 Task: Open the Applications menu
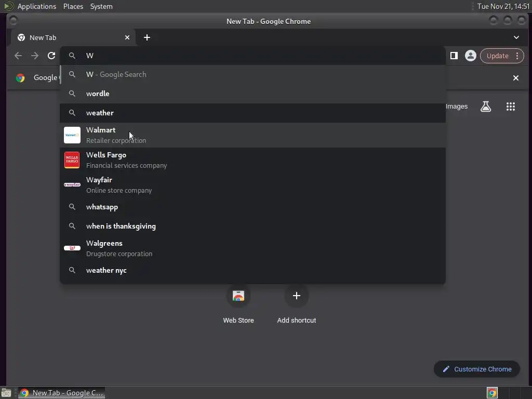37,6
